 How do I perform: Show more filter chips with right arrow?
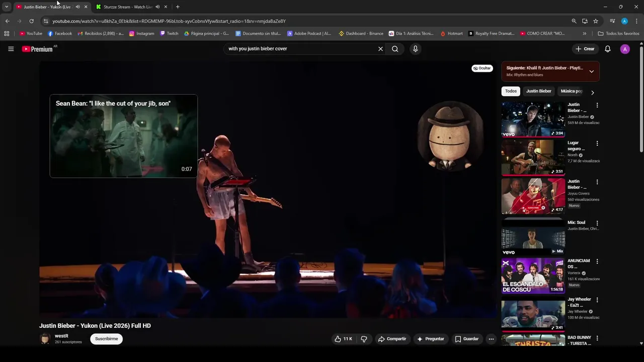pos(592,93)
